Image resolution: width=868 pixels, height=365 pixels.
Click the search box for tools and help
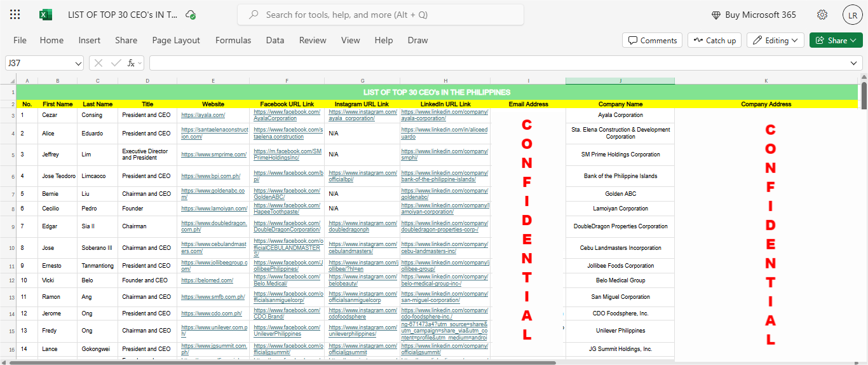381,15
